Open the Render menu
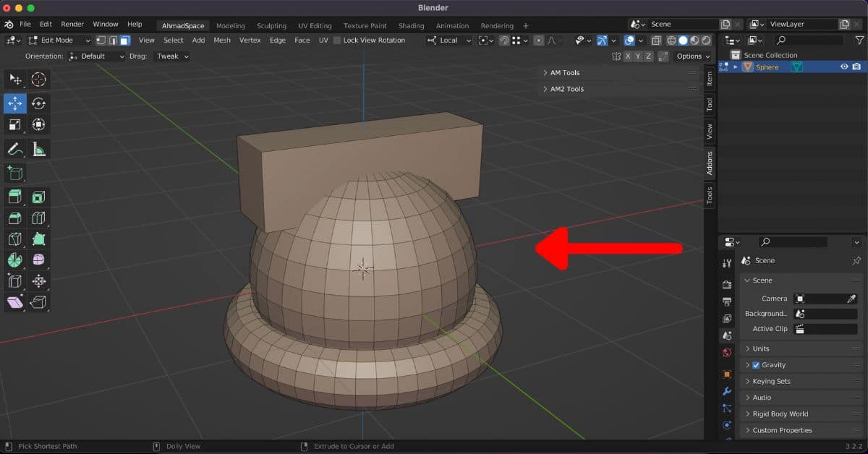Viewport: 868px width, 454px height. 72,24
